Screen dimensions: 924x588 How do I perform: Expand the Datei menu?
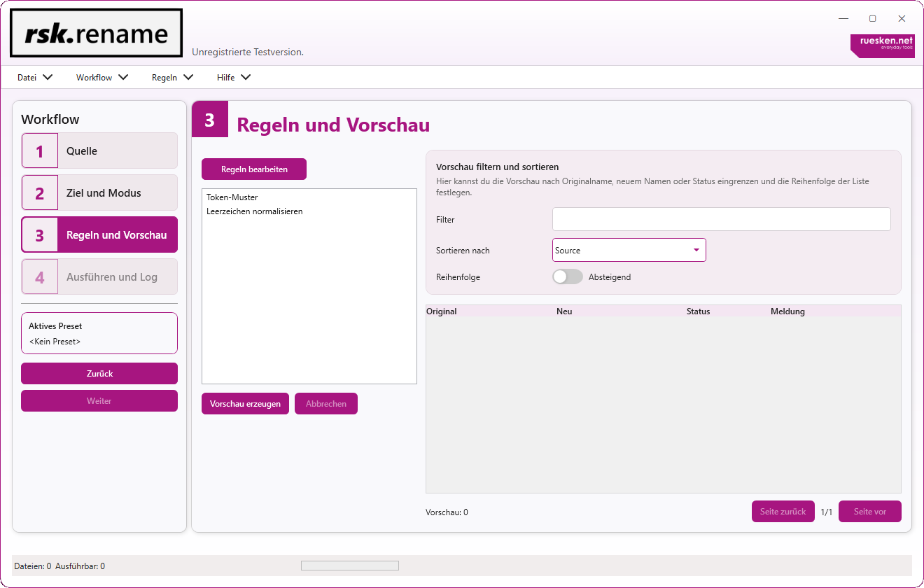[34, 78]
